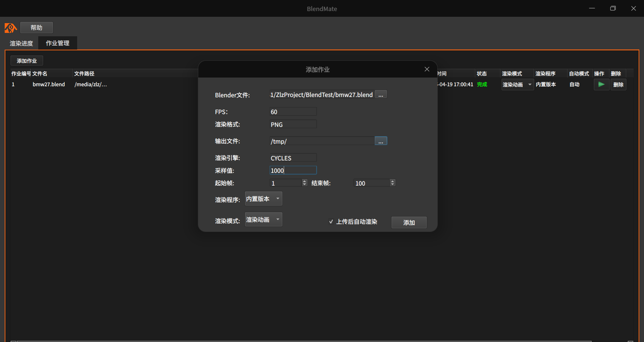Image resolution: width=644 pixels, height=342 pixels.
Task: Click the FPS input field
Action: point(293,112)
